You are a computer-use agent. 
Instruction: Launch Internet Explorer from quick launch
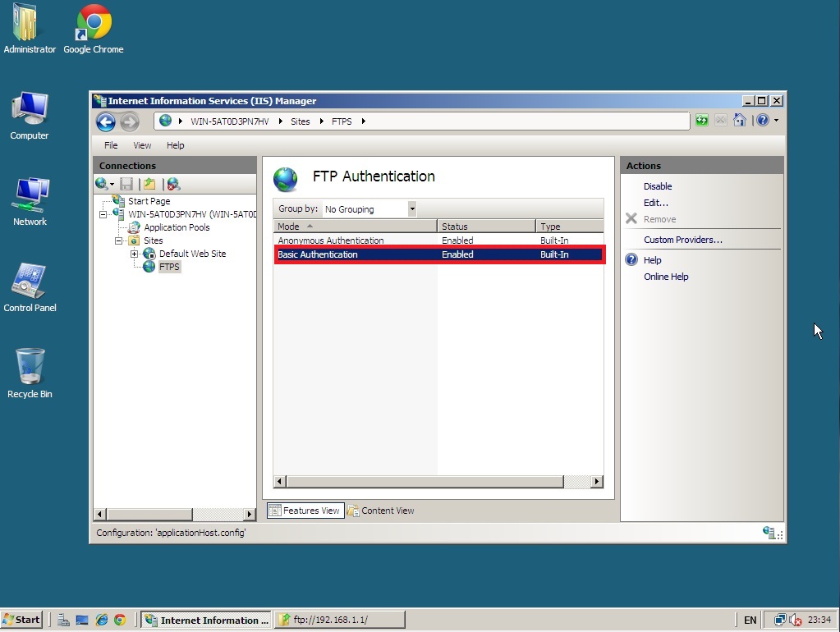click(x=102, y=621)
